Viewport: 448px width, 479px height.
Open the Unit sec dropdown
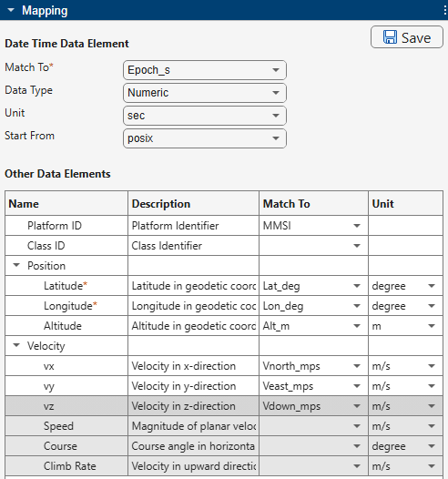click(205, 116)
